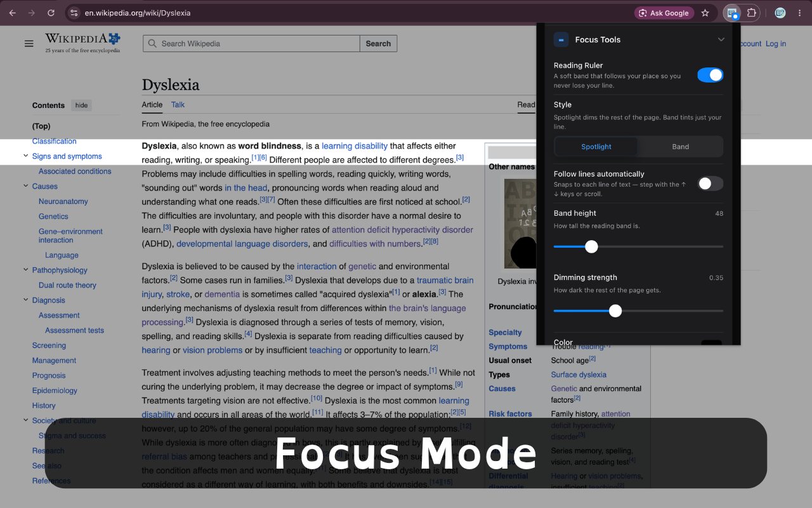Click the Focus Tools extension toolbar icon
Screen dimensions: 812x508
click(732, 13)
